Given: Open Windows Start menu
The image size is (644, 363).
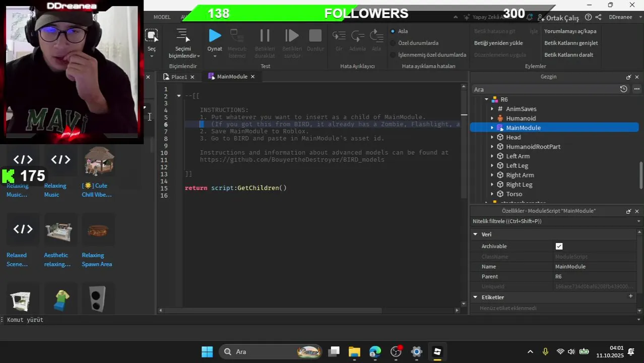Looking at the screenshot, I should pos(207,352).
